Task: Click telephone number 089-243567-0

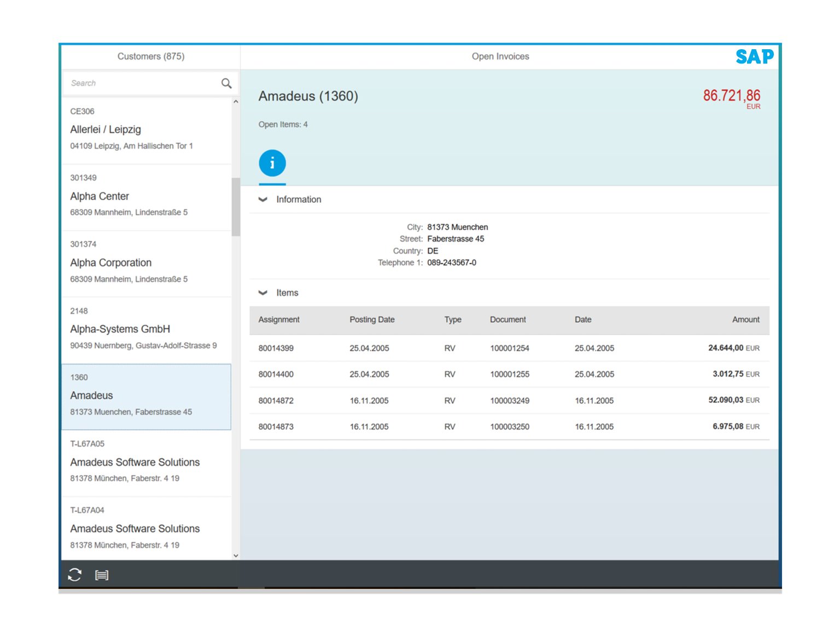Action: pyautogui.click(x=452, y=263)
